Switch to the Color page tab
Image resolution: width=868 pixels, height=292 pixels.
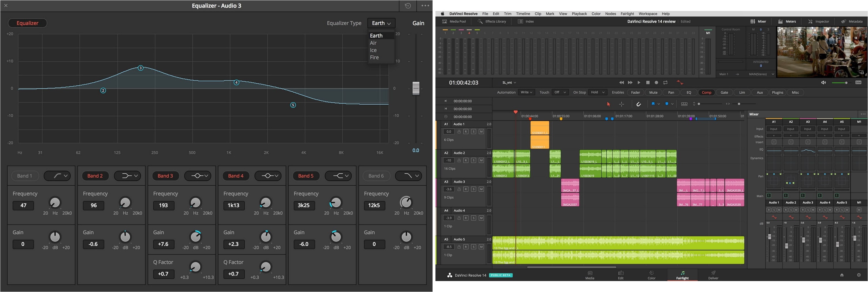651,275
